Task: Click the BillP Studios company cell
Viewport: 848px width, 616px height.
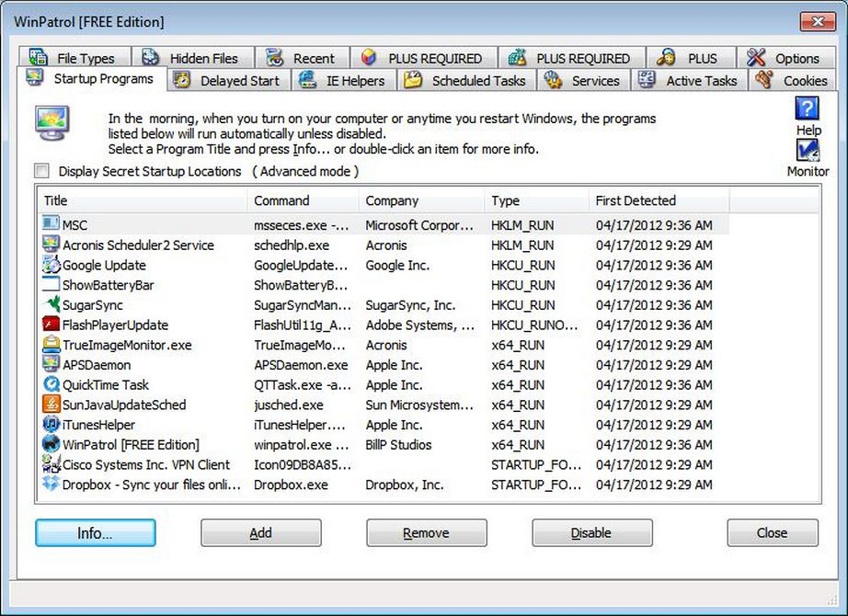Action: click(x=398, y=445)
